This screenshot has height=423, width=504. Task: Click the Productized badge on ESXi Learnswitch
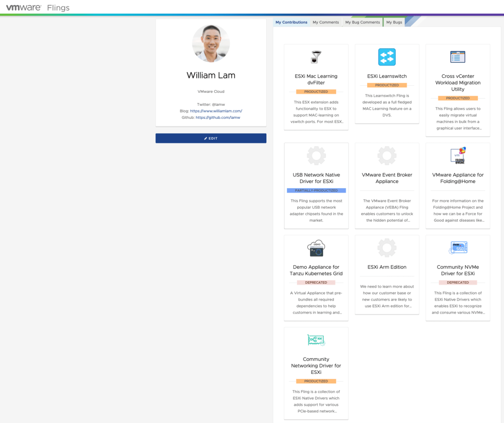[x=387, y=85]
